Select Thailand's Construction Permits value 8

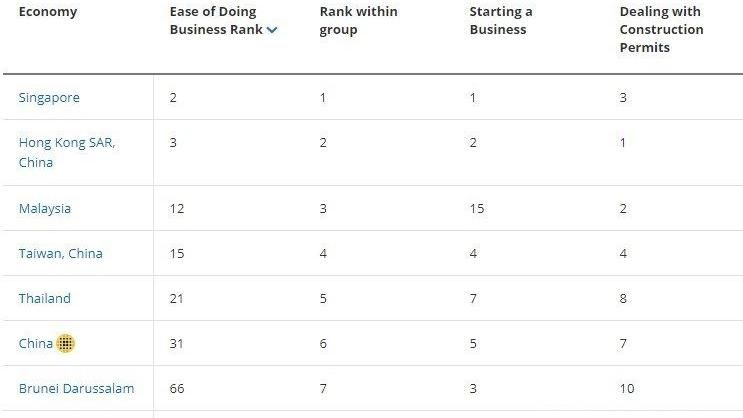[x=623, y=299]
